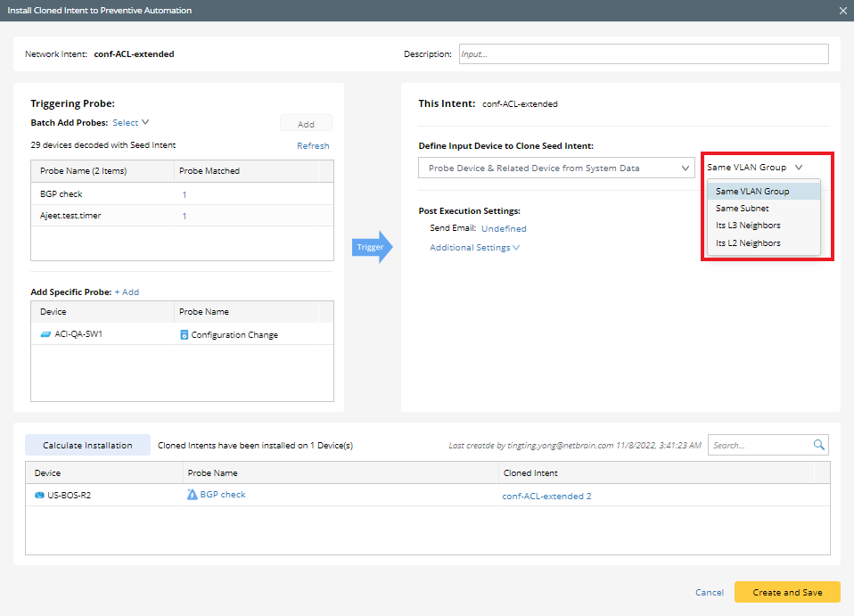
Task: Click the Refresh link
Action: [x=313, y=146]
